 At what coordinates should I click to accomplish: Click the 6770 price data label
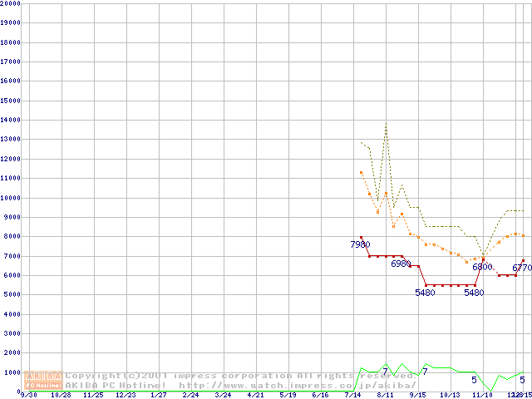click(x=522, y=268)
